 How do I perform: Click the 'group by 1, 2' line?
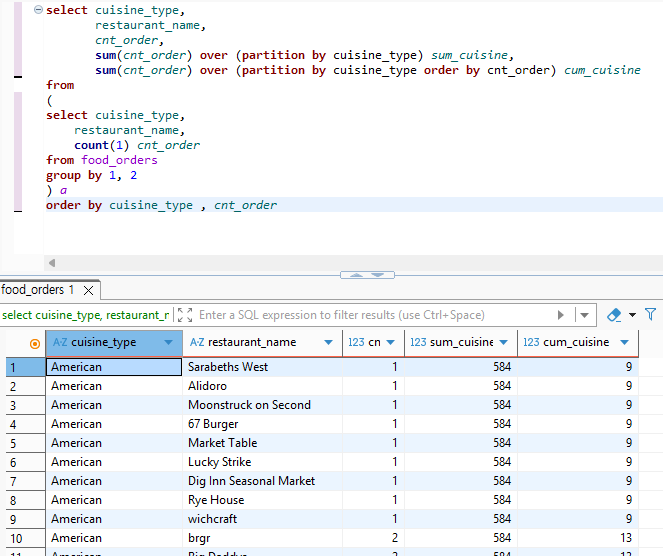coord(91,175)
